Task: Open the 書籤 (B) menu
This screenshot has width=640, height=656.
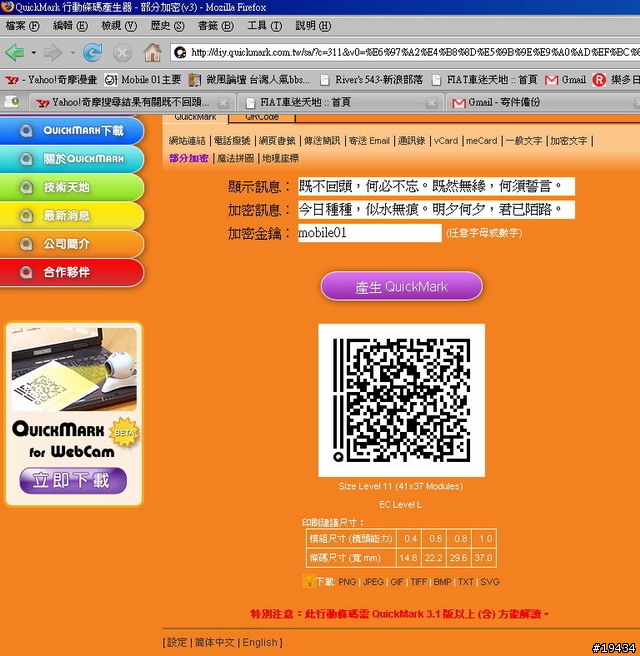Action: tap(216, 26)
